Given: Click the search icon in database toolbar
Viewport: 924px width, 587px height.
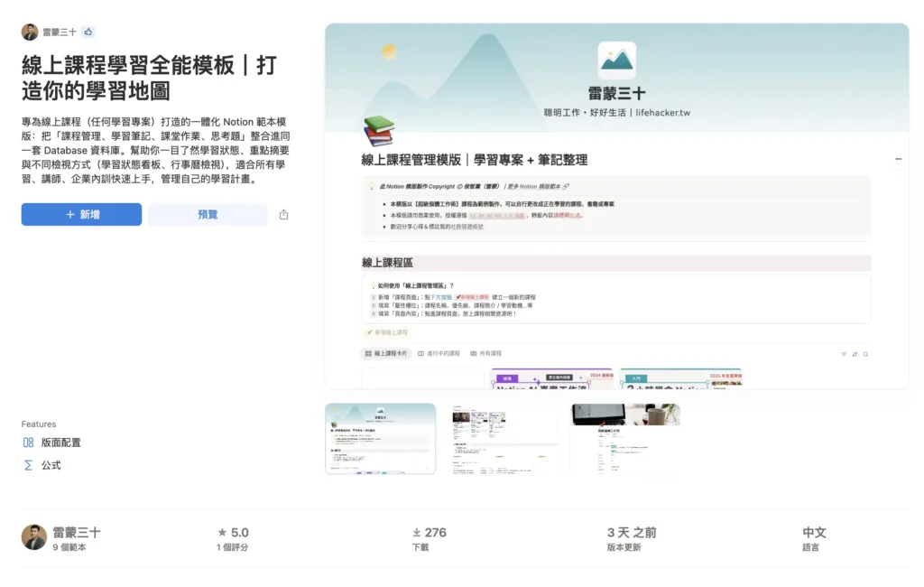Looking at the screenshot, I should click(x=866, y=354).
